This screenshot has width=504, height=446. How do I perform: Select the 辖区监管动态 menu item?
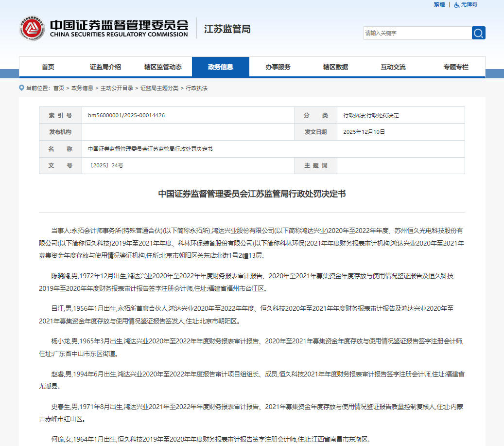163,67
